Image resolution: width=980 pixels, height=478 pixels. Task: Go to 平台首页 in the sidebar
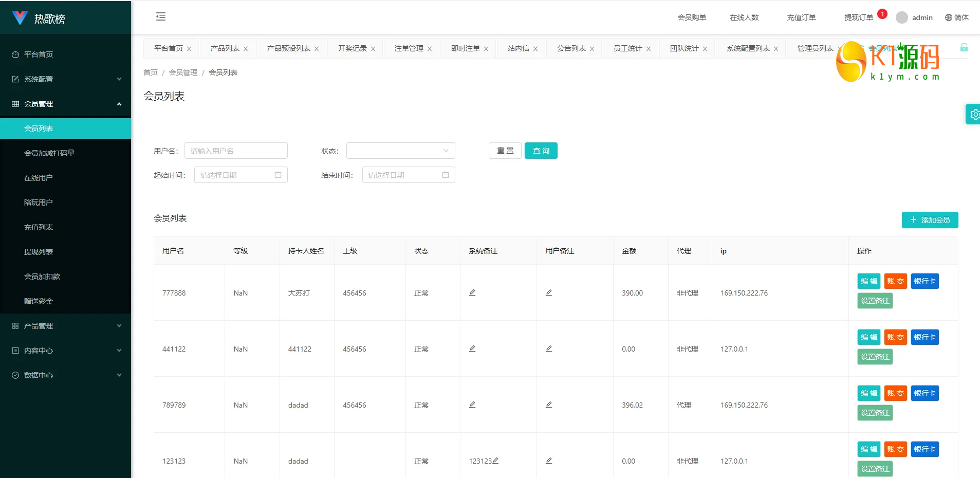(66, 54)
